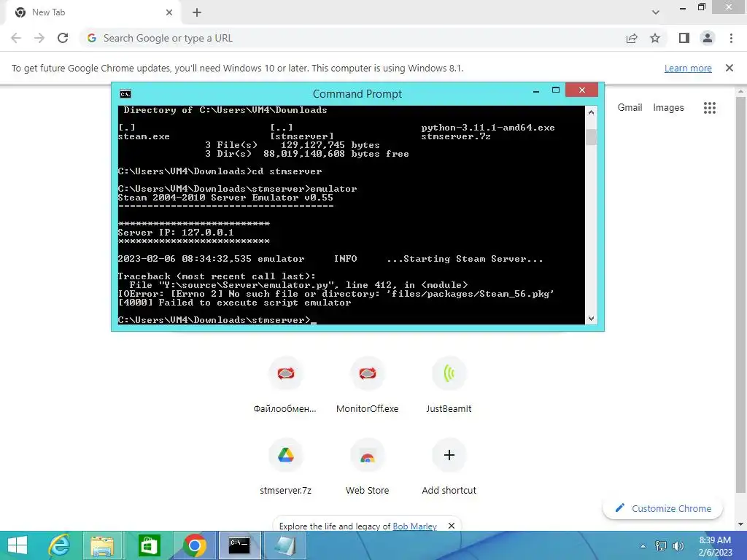Viewport: 747px width, 560px height.
Task: Click the 'Steam 2004-2010 Server Emulator v0.55' line
Action: pos(225,198)
